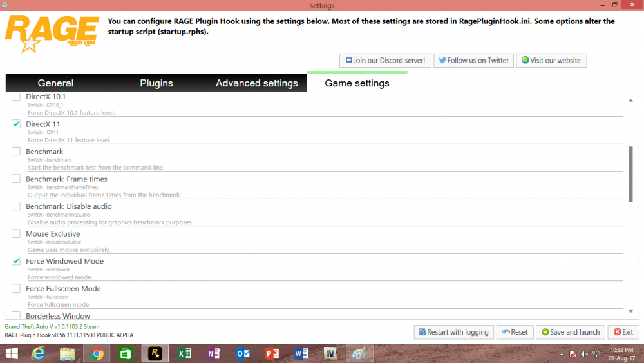
Task: Click 'Start the benchmark test' description
Action: [96, 168]
